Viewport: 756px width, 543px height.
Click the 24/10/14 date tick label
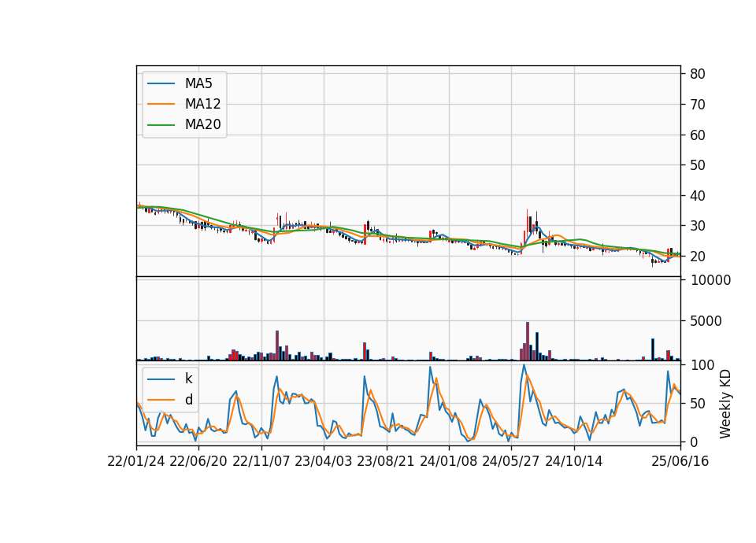pyautogui.click(x=574, y=461)
